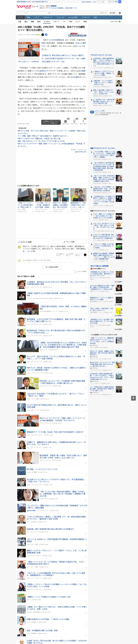Screen dimensions: 138x644
Task: Select the みんなの意見 tab
Action: (x=73, y=17)
